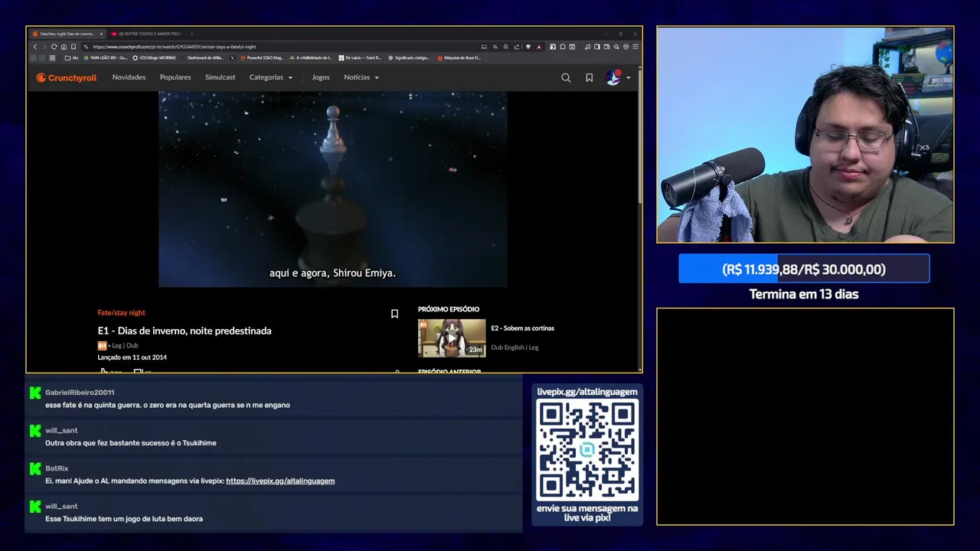Viewport: 980px width, 551px height.
Task: Click the Crunchyroll logo
Action: tap(67, 77)
